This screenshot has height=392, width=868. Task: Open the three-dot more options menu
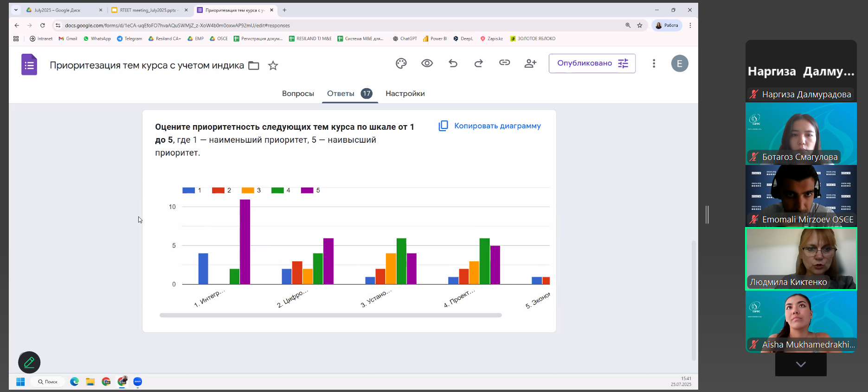click(x=654, y=63)
